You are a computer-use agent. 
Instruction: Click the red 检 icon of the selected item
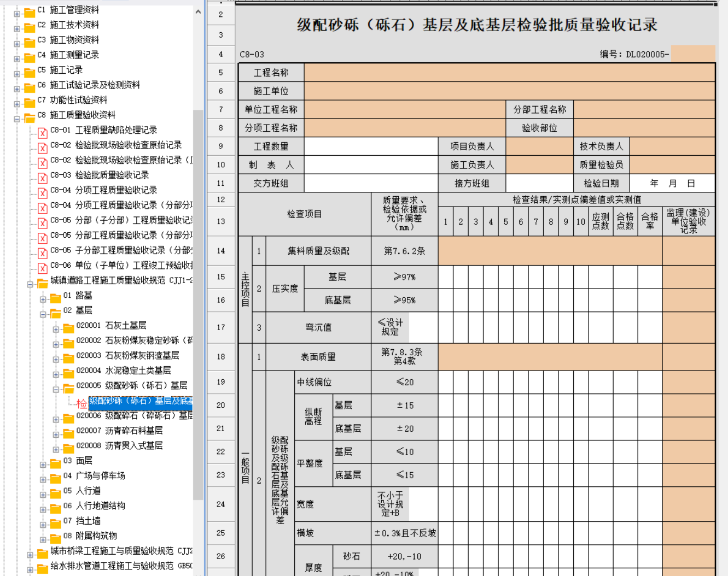tap(81, 403)
